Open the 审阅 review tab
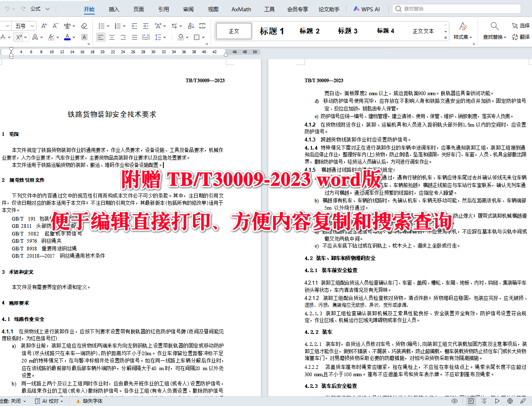Viewport: 532px width, 406px height. click(188, 9)
